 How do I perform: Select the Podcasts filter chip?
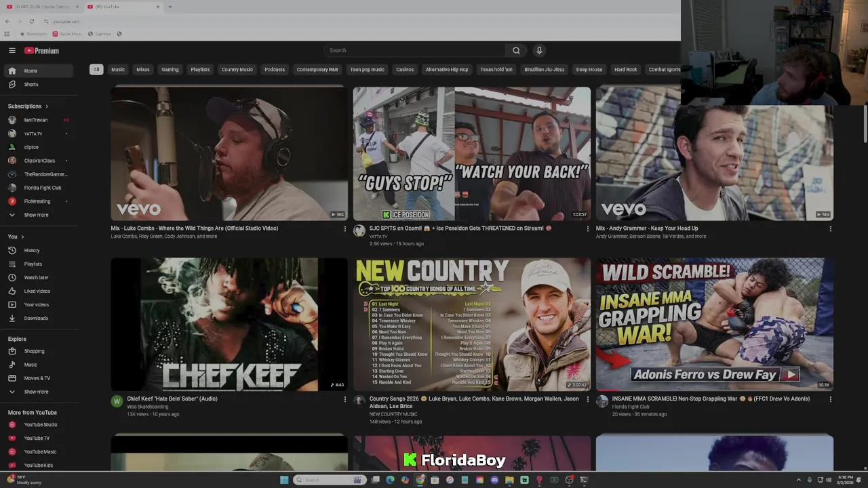pyautogui.click(x=275, y=69)
